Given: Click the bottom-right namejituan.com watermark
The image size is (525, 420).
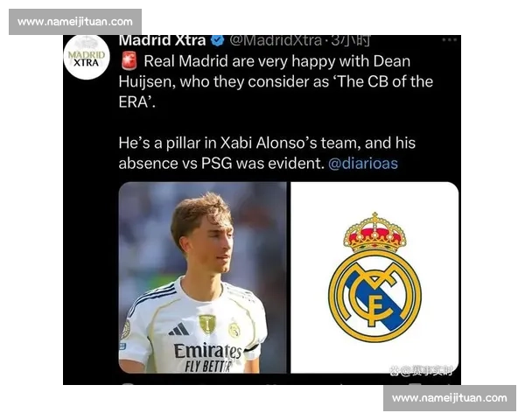Looking at the screenshot, I should [x=450, y=398].
